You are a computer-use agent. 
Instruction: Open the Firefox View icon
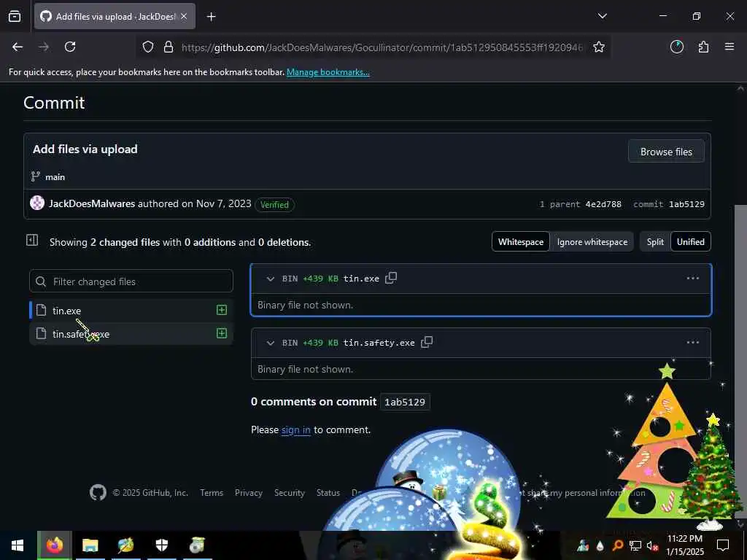(15, 16)
